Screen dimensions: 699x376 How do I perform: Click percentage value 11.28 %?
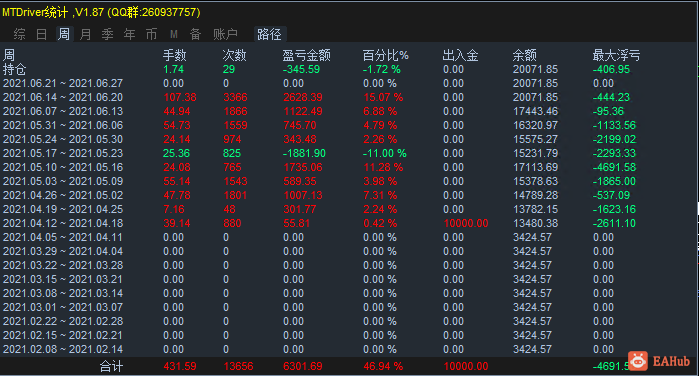click(383, 167)
